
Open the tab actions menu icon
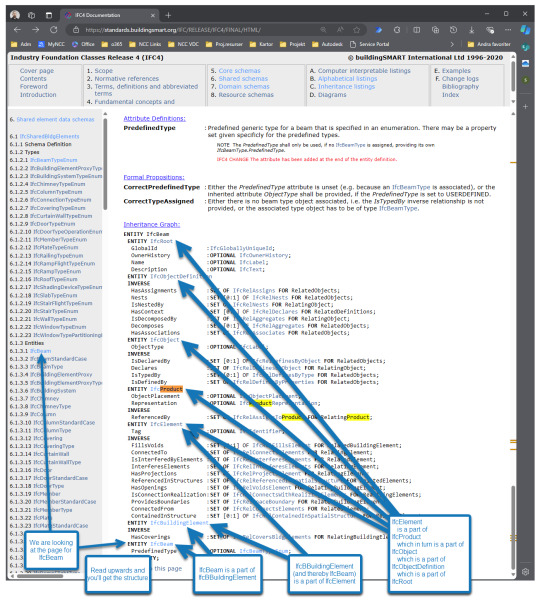point(49,15)
